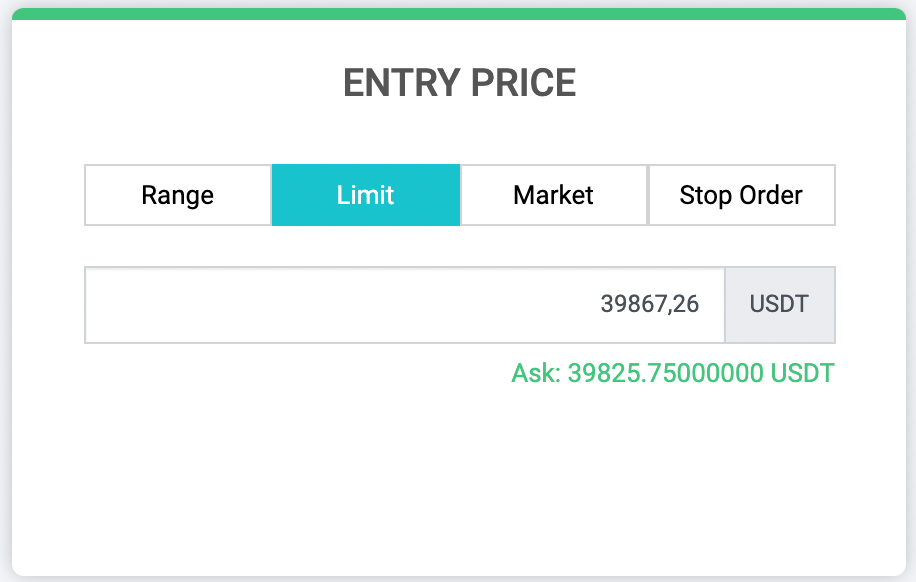916x582 pixels.
Task: Click the 39867,26 value in the field
Action: tap(650, 304)
